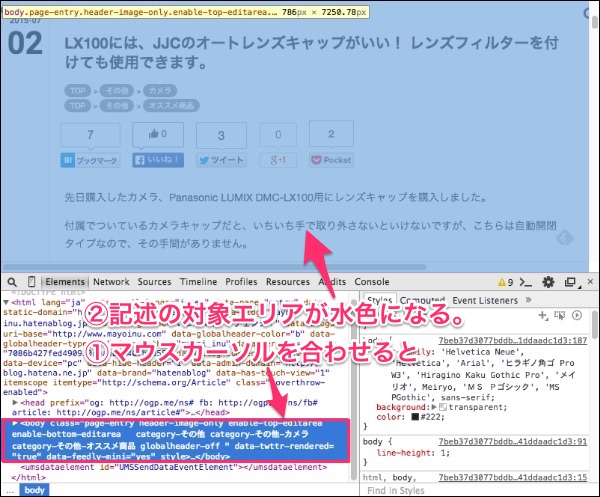Image resolution: width=600 pixels, height=497 pixels.
Task: Show more Styles sidebar tabs chevron
Action: pos(528,300)
